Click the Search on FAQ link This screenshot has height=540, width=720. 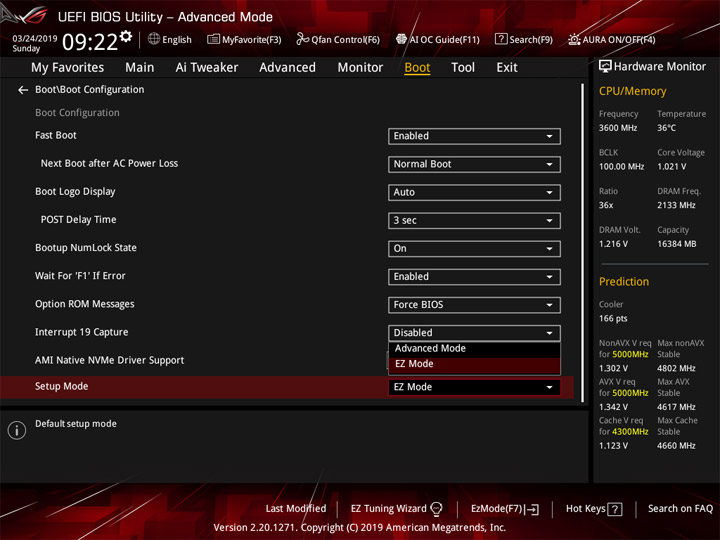680,508
